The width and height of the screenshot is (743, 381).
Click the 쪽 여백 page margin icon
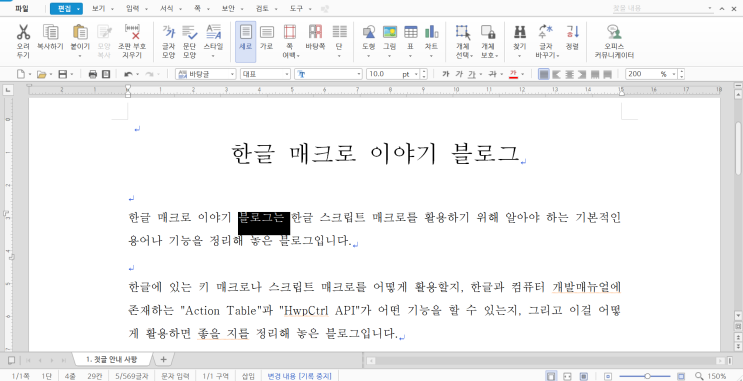click(x=290, y=32)
